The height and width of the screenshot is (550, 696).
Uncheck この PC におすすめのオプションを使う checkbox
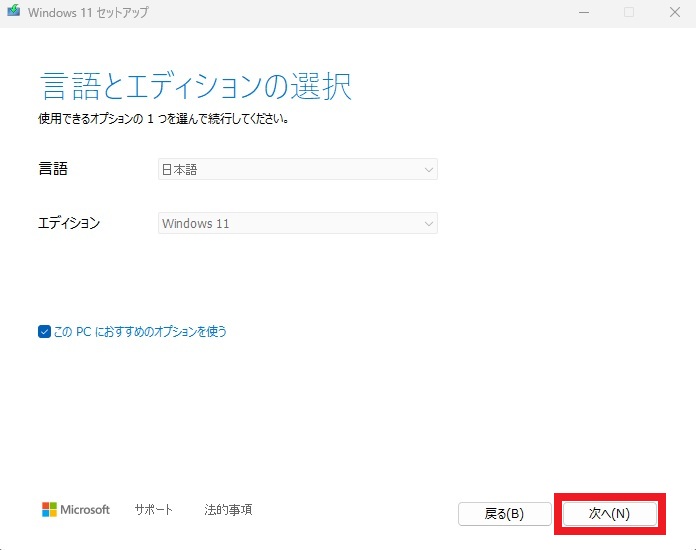(x=44, y=332)
